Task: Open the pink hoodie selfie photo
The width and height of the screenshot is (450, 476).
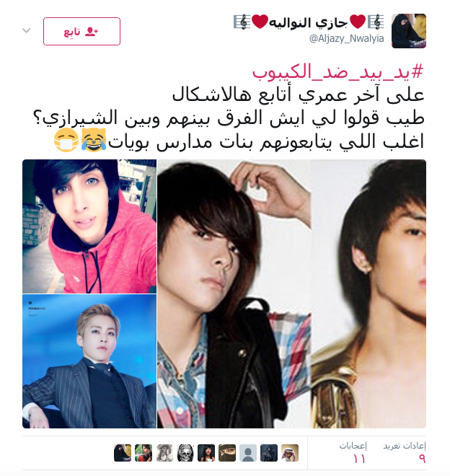Action: point(89,226)
